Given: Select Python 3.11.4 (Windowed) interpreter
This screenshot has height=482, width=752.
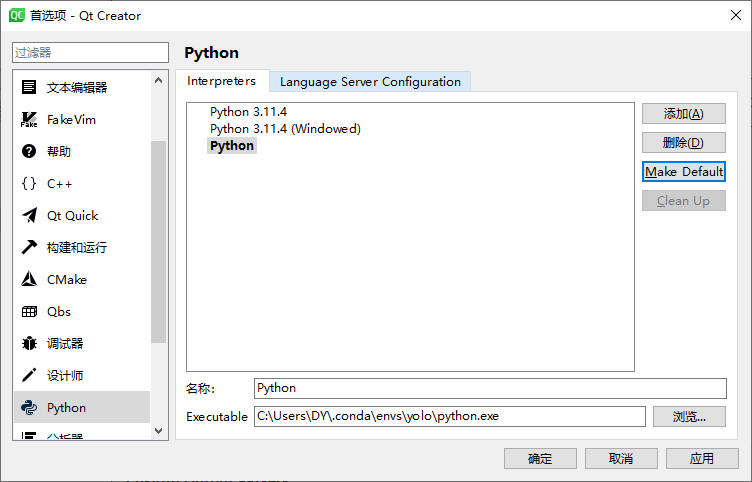Looking at the screenshot, I should coord(285,129).
